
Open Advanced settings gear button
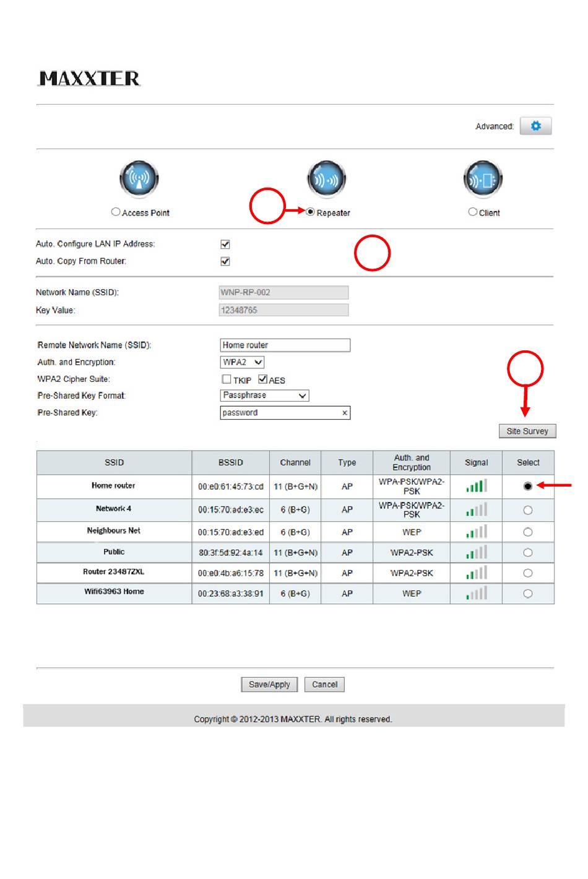(535, 126)
